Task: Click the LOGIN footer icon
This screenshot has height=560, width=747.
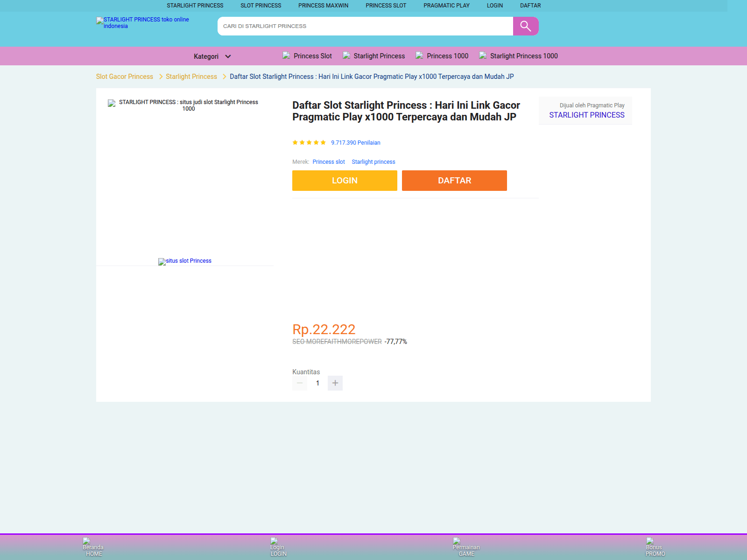Action: point(279,547)
